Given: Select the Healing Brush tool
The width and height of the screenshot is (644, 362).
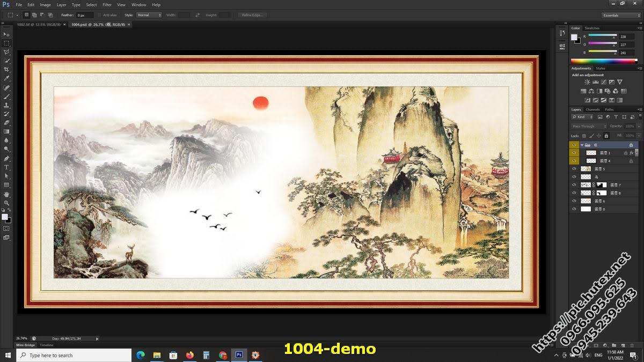Looking at the screenshot, I should tap(6, 87).
